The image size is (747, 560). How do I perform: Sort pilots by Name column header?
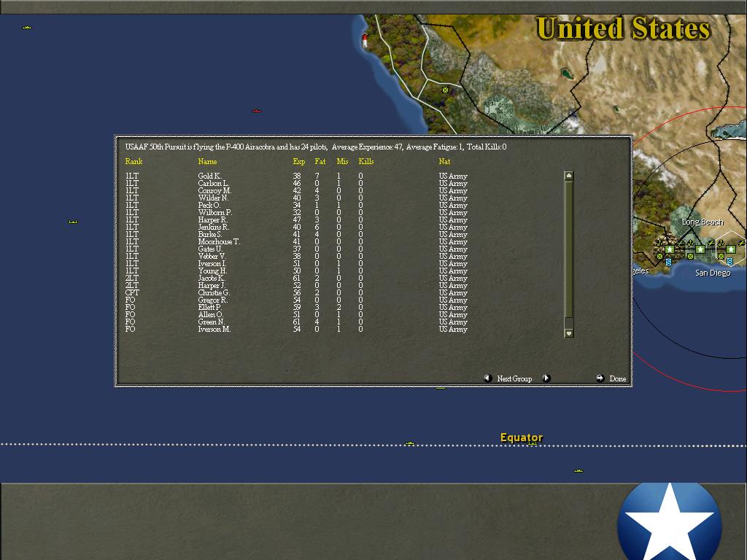tap(207, 161)
